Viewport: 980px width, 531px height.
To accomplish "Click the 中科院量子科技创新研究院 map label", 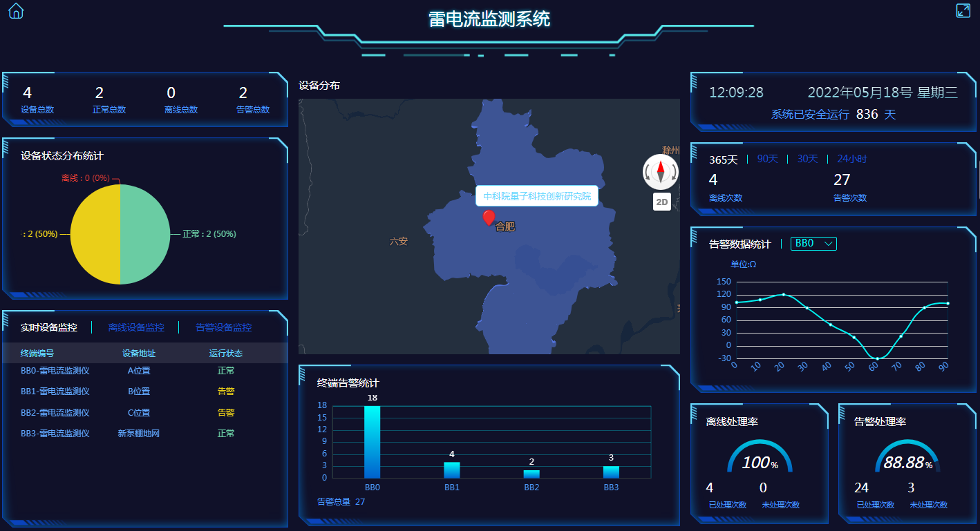I will tap(536, 195).
